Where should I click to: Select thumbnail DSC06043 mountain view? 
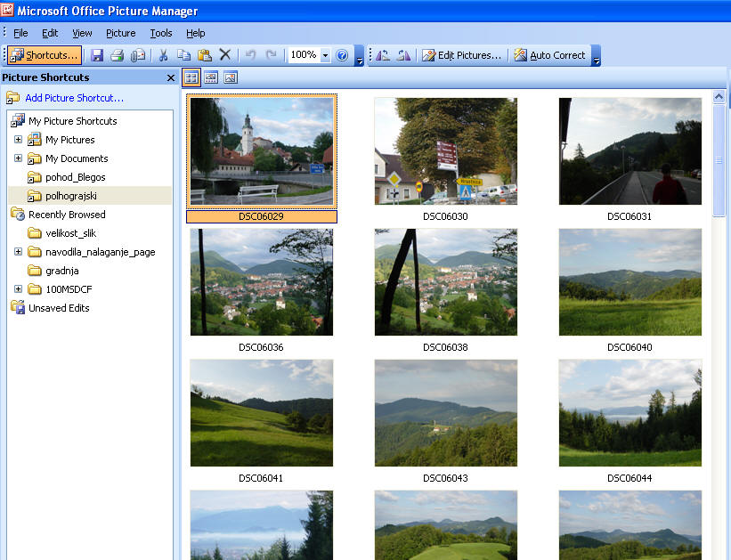click(446, 413)
